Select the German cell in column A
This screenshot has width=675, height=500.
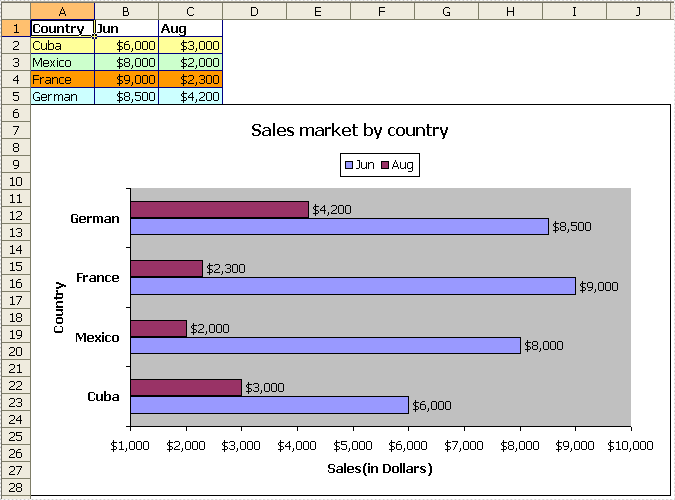(x=62, y=96)
